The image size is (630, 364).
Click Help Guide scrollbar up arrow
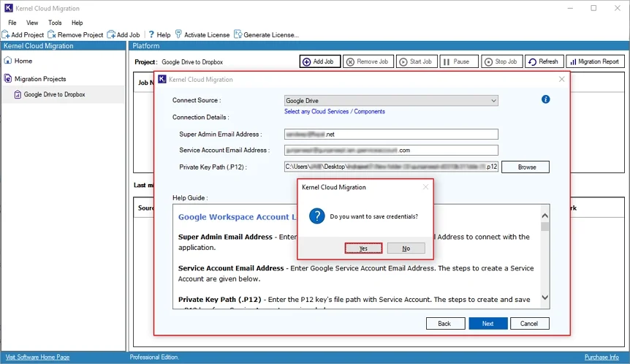(x=544, y=216)
